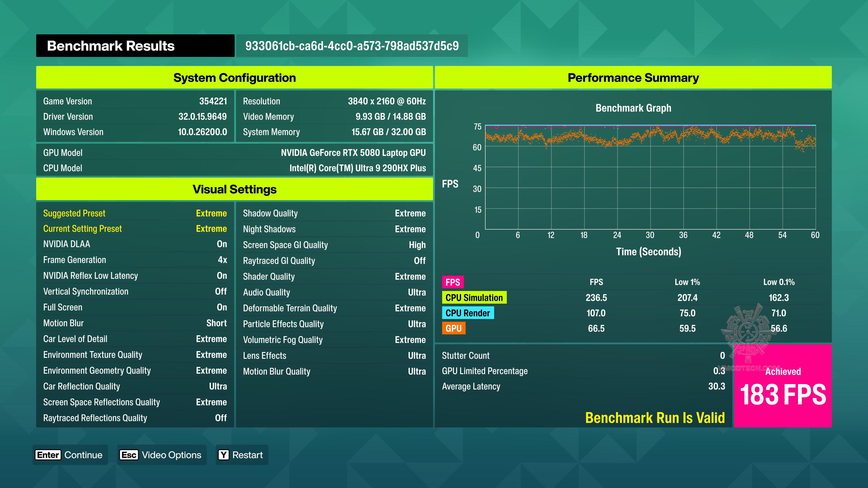Select Continue button label
Screen dimensions: 868x488
(x=83, y=455)
